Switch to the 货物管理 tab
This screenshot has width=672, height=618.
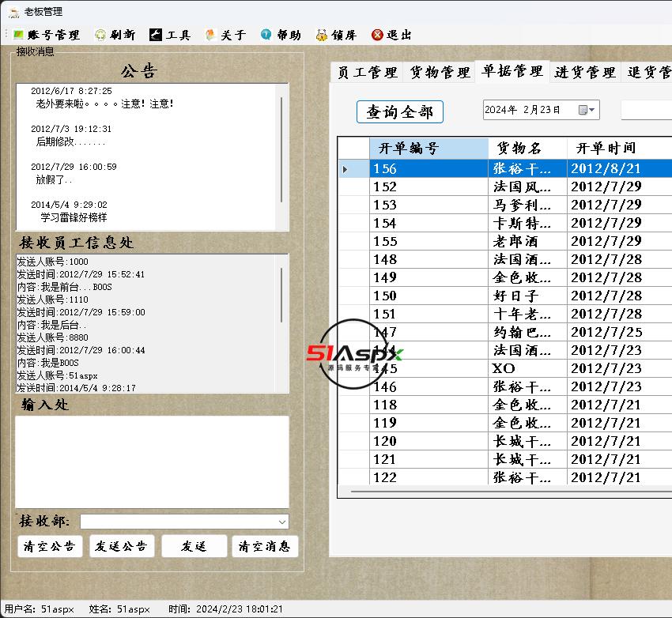440,73
